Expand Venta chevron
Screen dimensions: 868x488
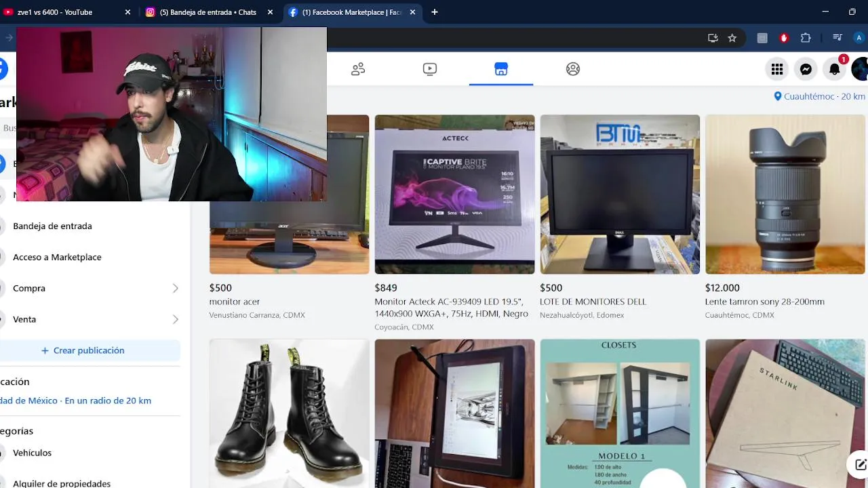point(175,319)
